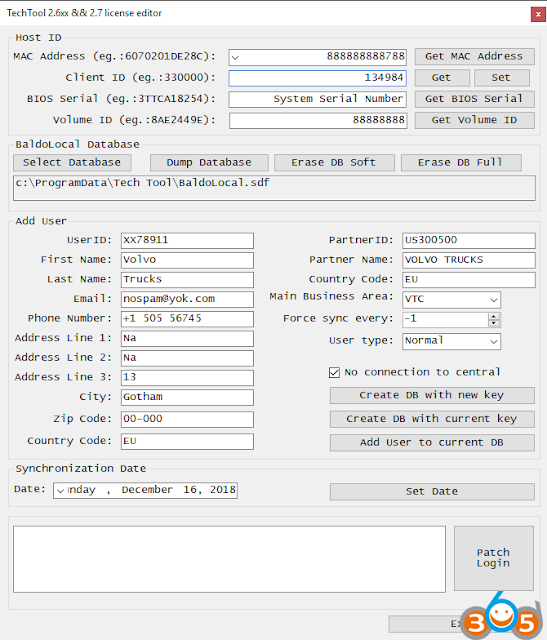
Task: Click the MAC Address value 888888888788
Action: pos(365,56)
